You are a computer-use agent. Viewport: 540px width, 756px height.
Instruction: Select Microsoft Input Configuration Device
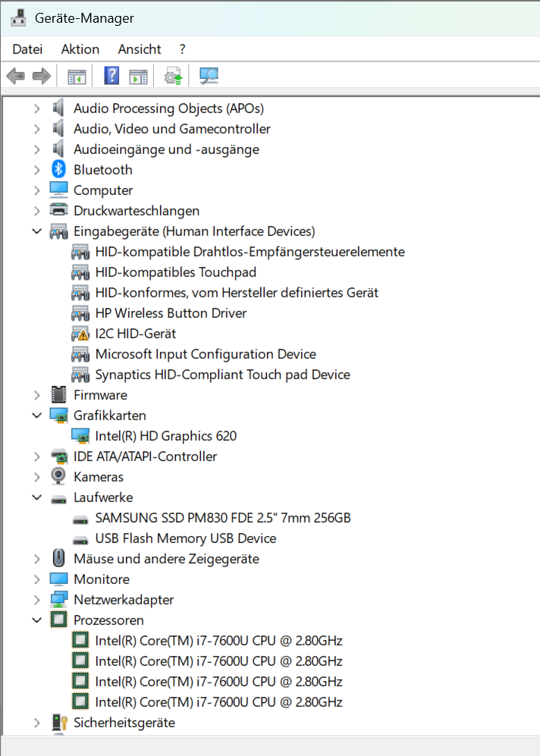tap(206, 354)
